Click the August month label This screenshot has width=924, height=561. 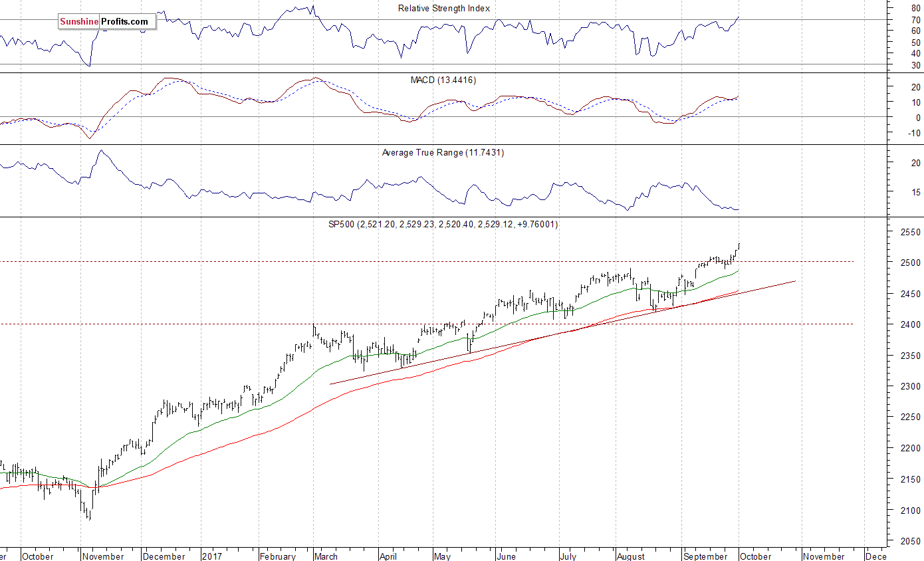click(x=630, y=556)
